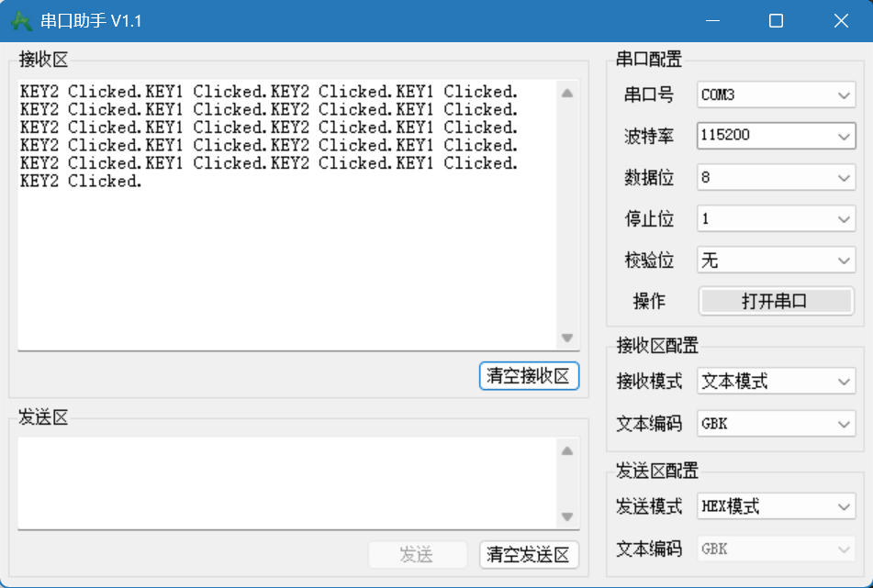Screen dimensions: 873x588
Task: Expand the 停止位 dropdown showing 1
Action: point(776,218)
